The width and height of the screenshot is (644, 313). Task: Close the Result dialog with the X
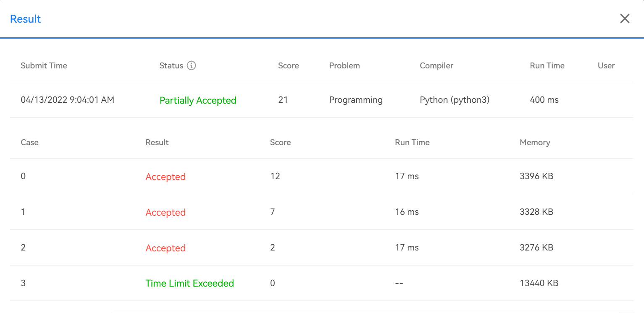[x=625, y=18]
